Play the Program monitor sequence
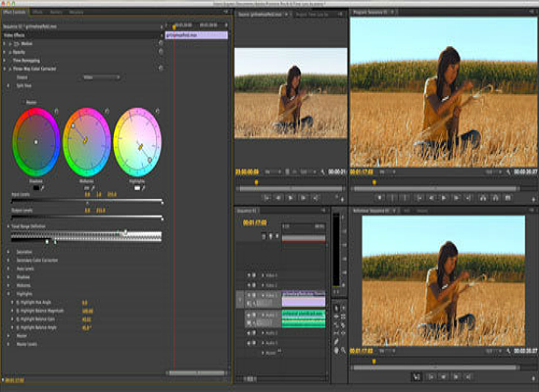The width and height of the screenshot is (539, 392). tap(443, 198)
